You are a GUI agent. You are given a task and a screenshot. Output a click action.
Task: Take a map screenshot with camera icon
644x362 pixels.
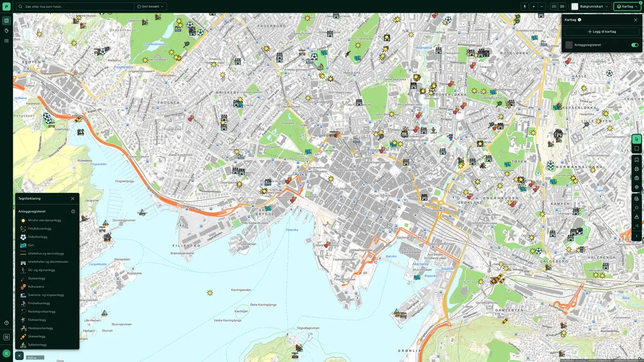(x=637, y=178)
